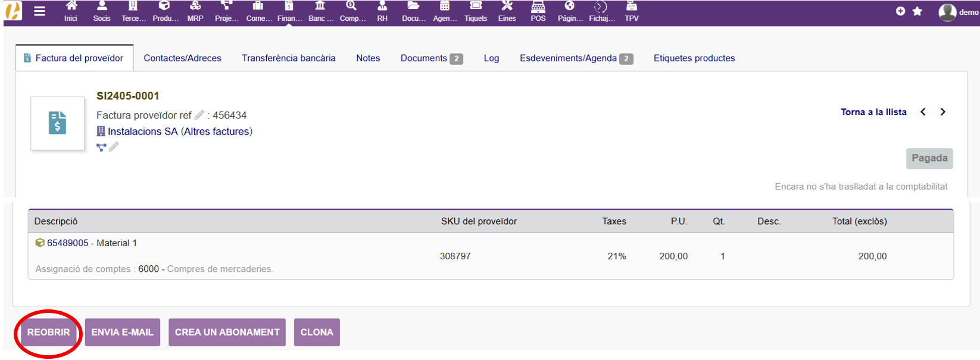Open the RH module icon
This screenshot has width=980, height=360.
(x=382, y=11)
